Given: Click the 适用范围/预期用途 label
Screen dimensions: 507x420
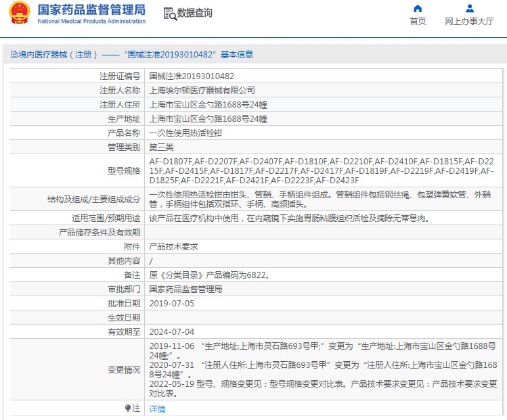Looking at the screenshot, I should (x=106, y=218).
